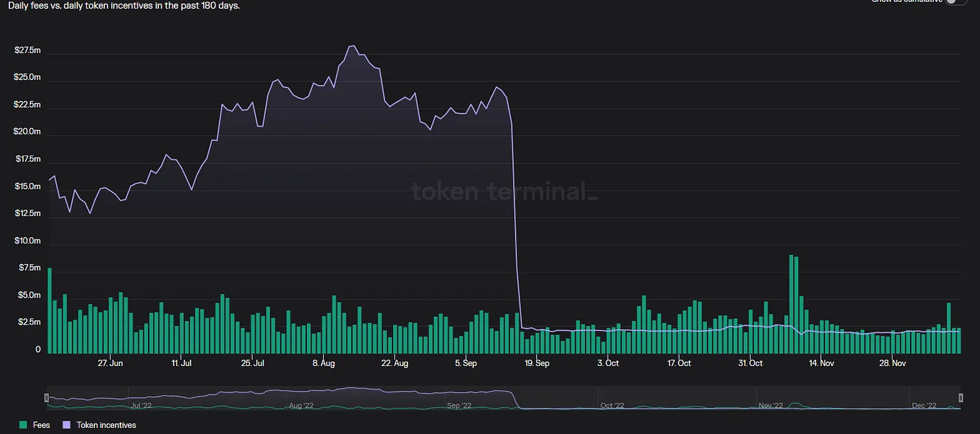The image size is (980, 434).
Task: Click the right range navigator handle
Action: point(961,398)
